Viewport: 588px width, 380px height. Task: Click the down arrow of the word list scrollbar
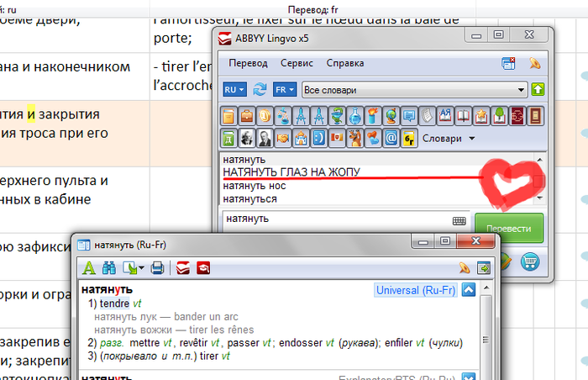pyautogui.click(x=539, y=198)
